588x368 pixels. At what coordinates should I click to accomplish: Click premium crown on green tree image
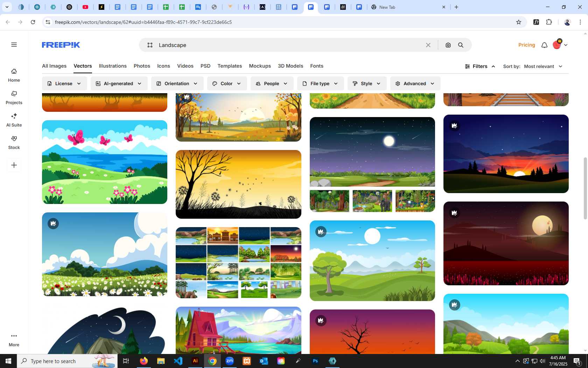[x=321, y=232]
